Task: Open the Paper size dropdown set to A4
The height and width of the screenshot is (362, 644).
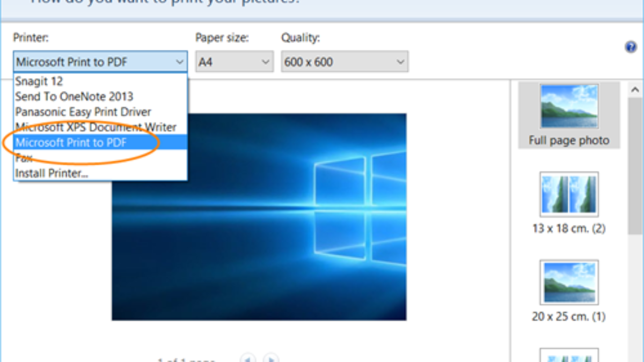Action: (x=235, y=62)
